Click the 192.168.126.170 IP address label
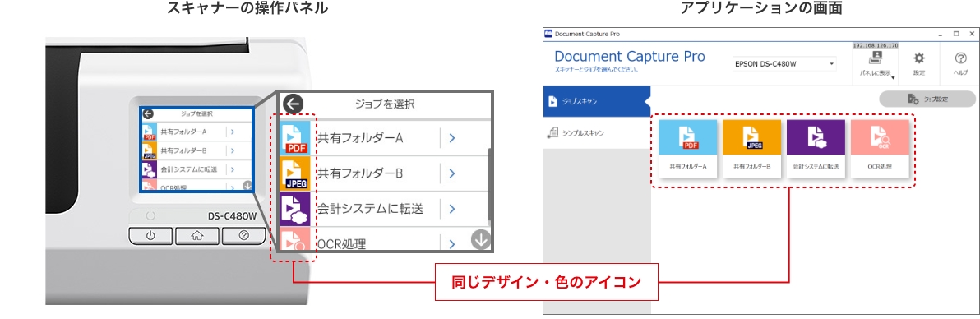 pyautogui.click(x=875, y=46)
